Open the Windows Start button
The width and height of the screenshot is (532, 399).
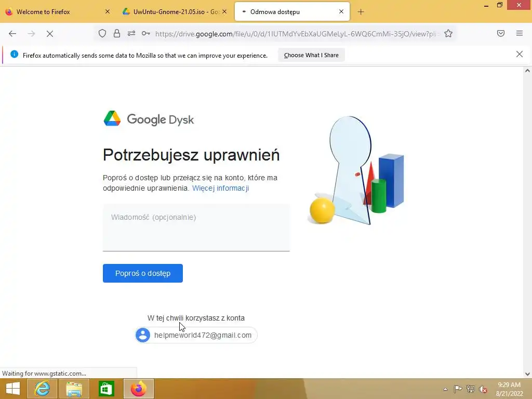13,389
